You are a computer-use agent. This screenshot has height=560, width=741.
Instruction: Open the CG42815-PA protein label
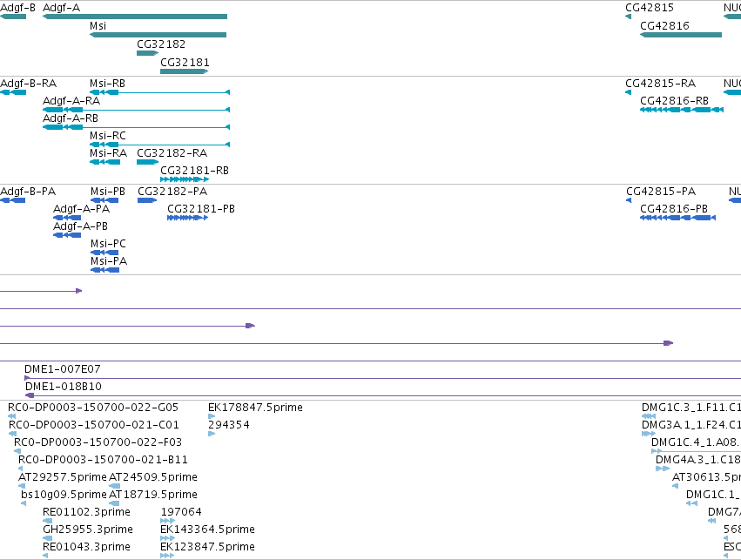tap(661, 192)
